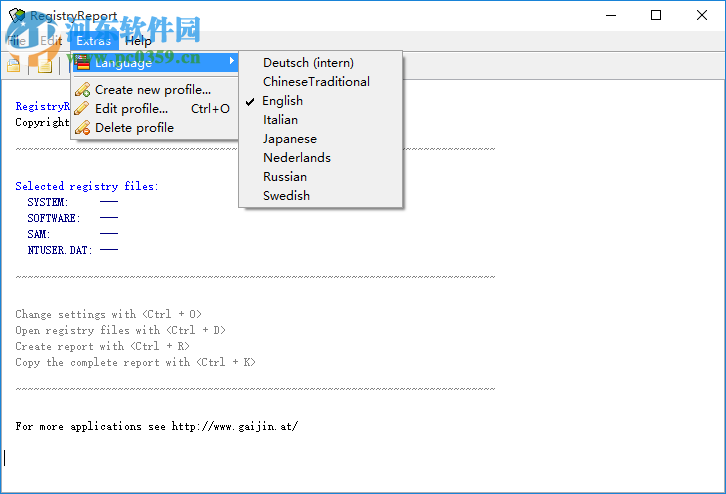Maximize the RegistryReport window

tap(656, 15)
